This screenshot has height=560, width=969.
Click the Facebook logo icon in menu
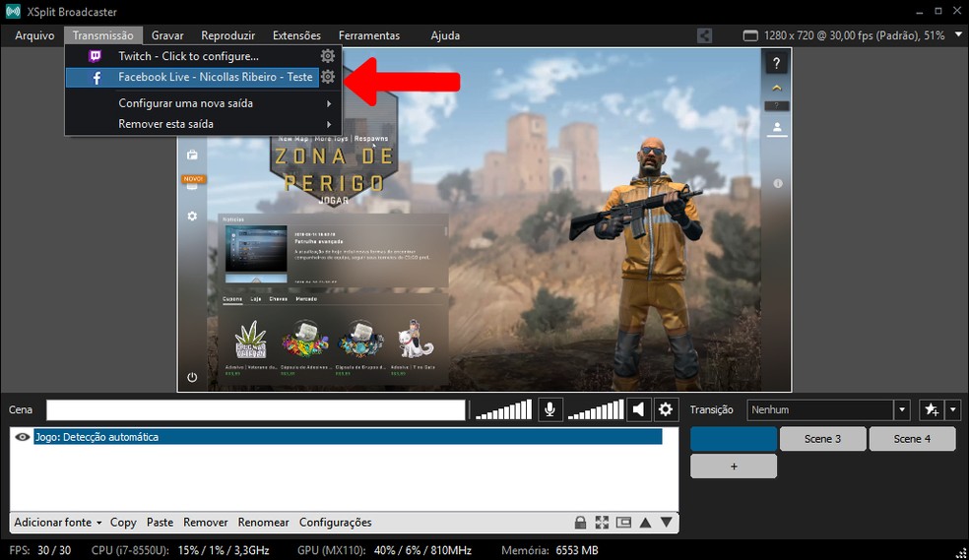pyautogui.click(x=97, y=77)
